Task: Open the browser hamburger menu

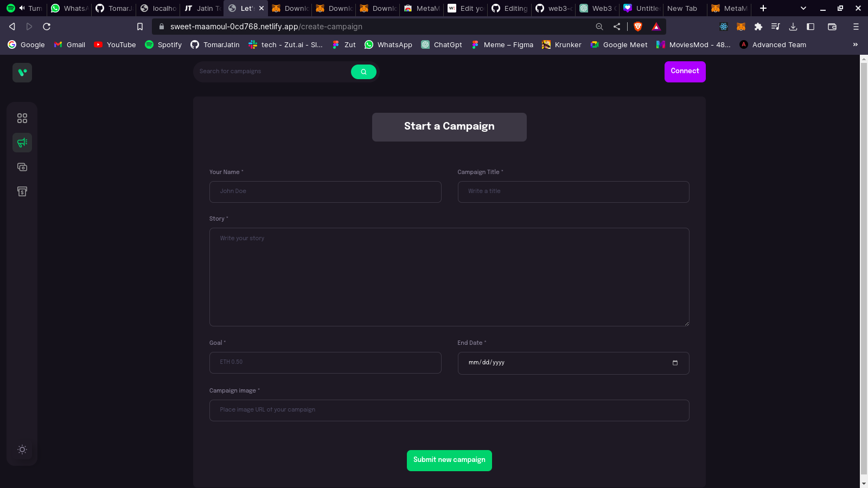Action: (x=856, y=26)
